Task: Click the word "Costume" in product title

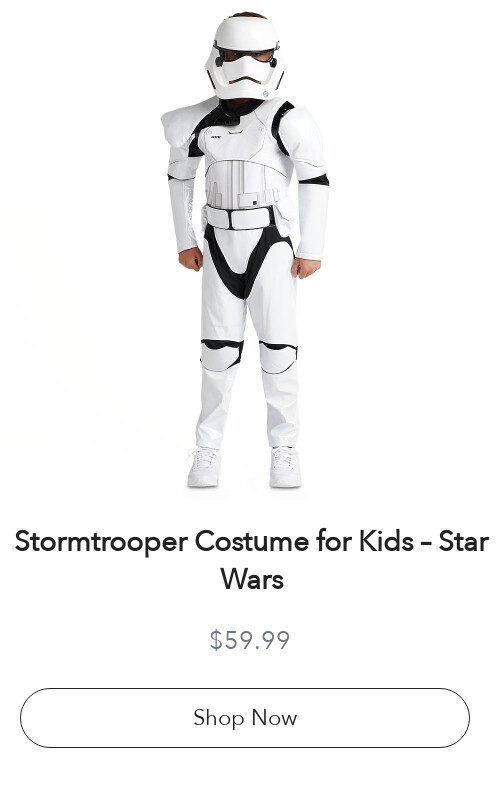Action: 252,541
